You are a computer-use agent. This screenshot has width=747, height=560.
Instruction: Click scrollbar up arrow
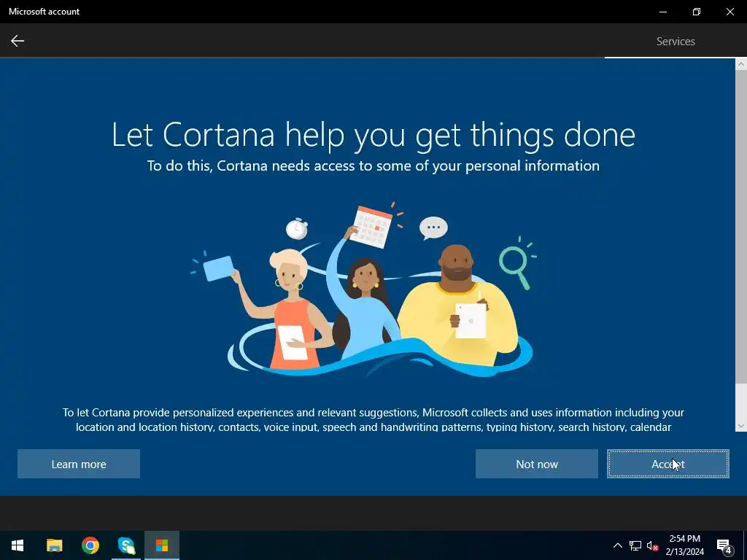pos(741,64)
